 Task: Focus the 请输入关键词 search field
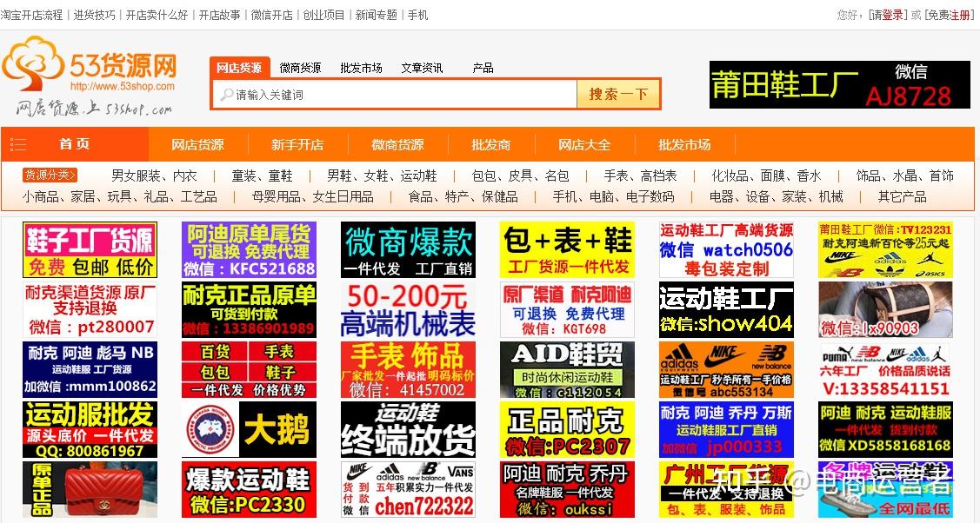tap(395, 94)
